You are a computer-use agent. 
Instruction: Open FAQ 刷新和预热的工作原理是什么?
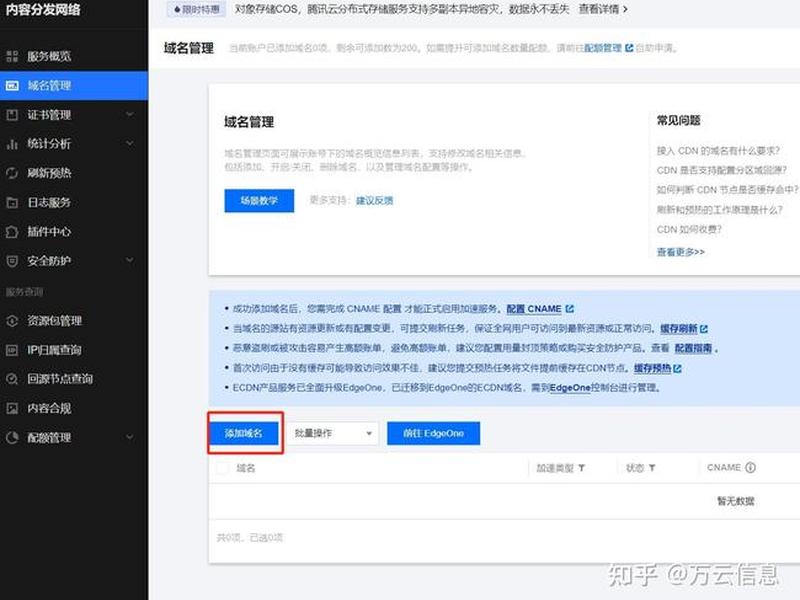[x=719, y=210]
